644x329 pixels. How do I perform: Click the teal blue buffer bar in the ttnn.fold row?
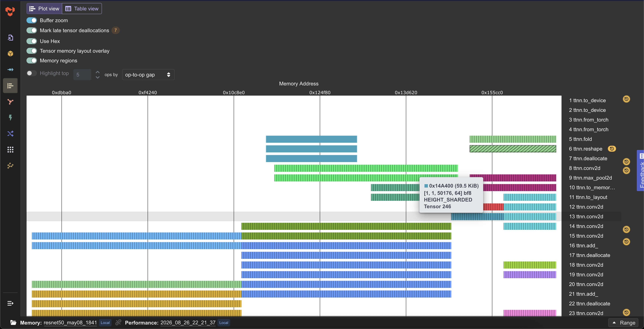[x=311, y=139]
